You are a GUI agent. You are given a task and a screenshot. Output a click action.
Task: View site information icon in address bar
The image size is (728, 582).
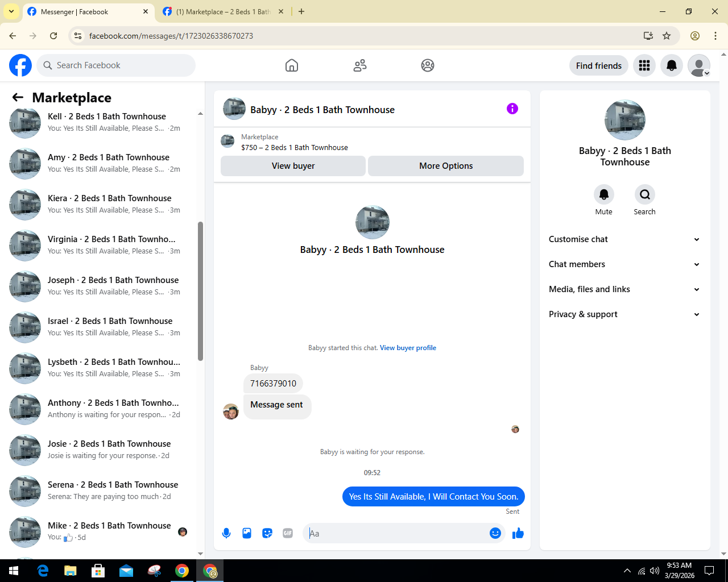point(78,36)
